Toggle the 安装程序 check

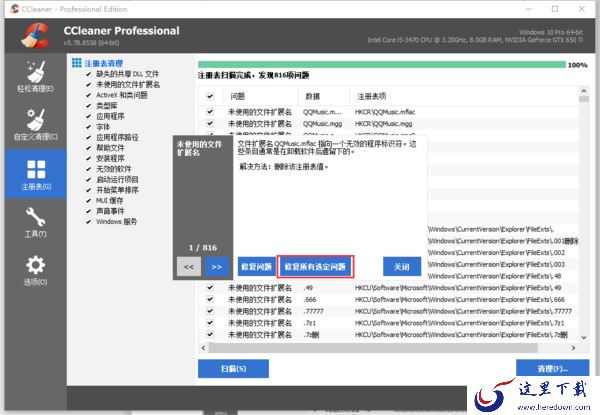[88, 158]
